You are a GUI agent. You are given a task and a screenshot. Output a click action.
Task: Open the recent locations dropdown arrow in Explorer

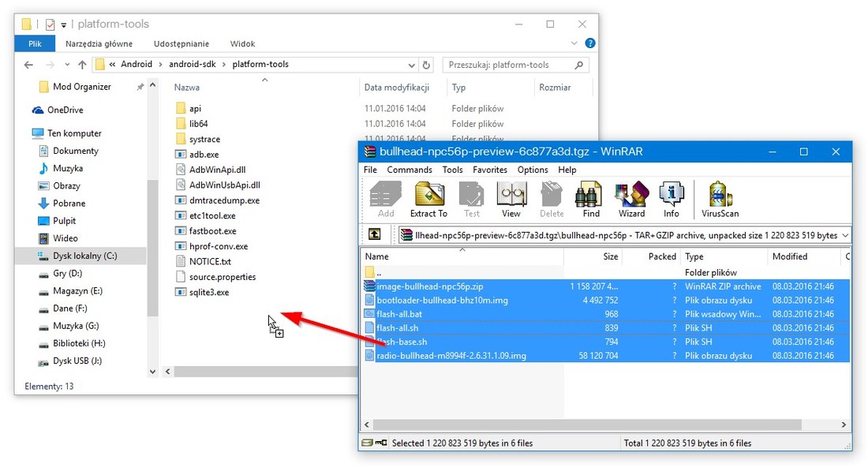[67, 65]
